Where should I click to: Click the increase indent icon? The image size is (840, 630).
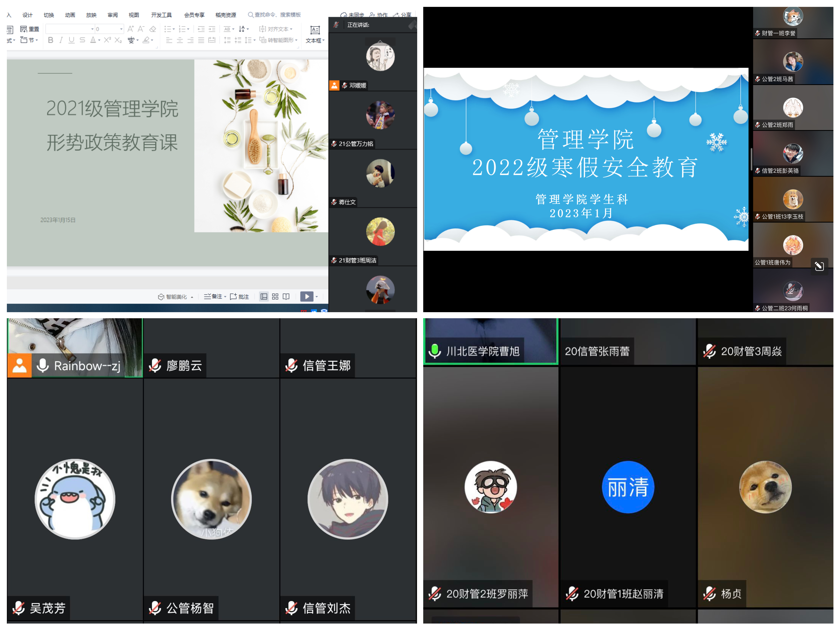pyautogui.click(x=212, y=29)
